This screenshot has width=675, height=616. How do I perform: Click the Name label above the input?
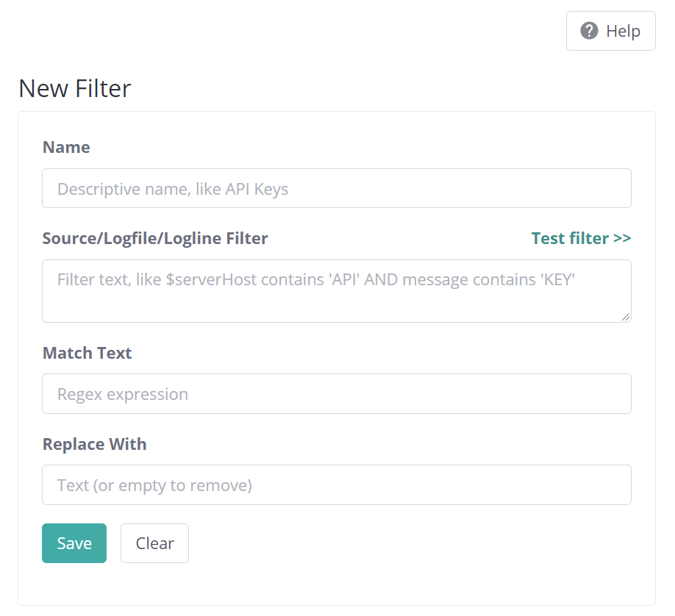click(66, 147)
